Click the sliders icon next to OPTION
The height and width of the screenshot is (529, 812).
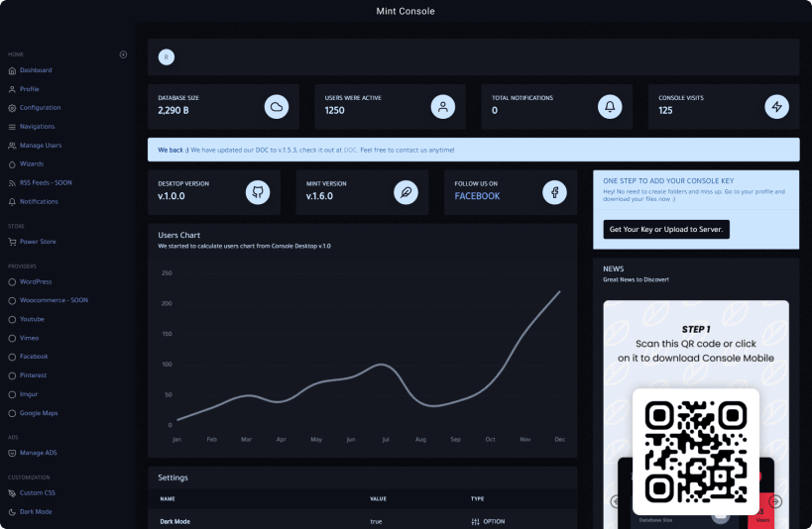475,522
